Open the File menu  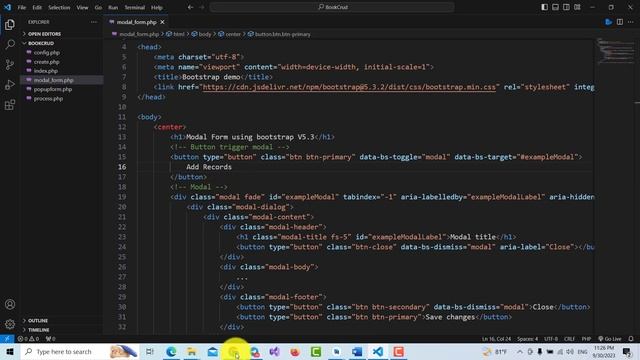(22, 7)
